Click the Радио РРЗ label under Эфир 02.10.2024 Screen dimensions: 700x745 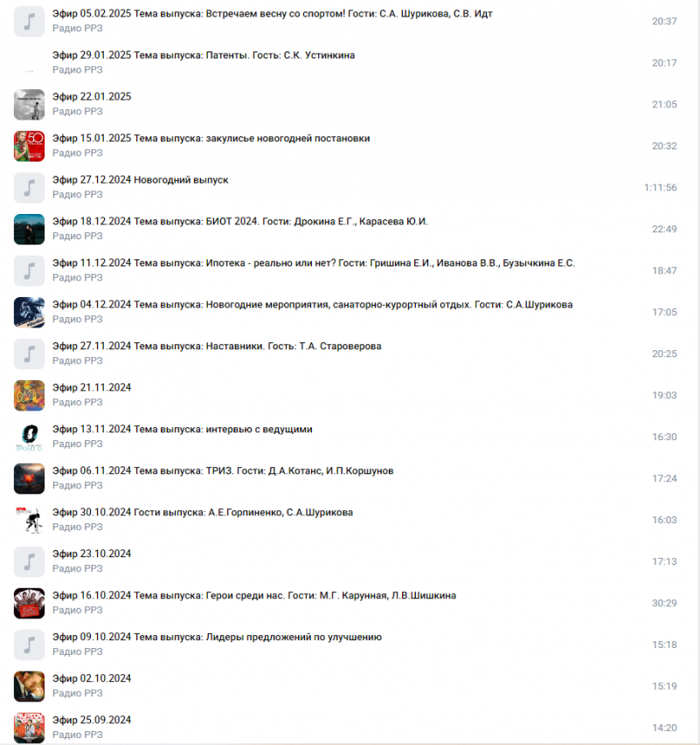click(x=78, y=693)
